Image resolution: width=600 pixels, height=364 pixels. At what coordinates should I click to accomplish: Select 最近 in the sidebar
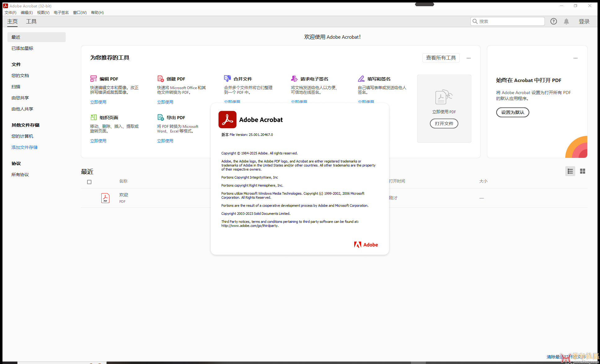[37, 37]
